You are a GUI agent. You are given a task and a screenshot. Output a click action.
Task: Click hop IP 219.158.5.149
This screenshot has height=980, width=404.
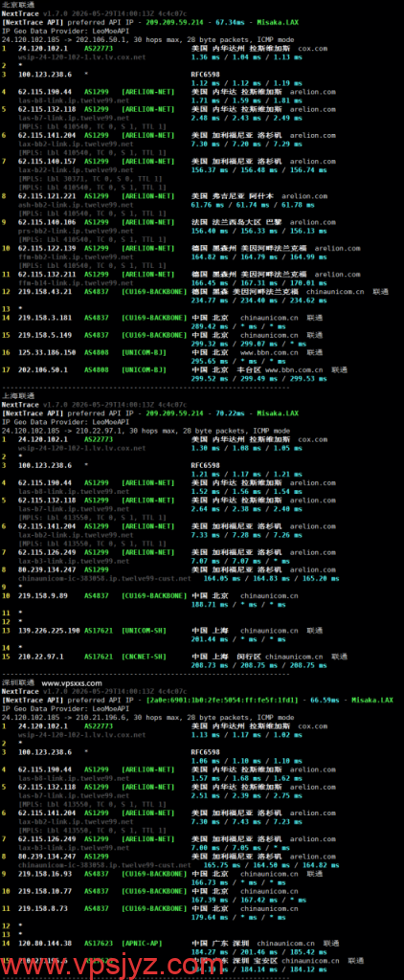[45, 334]
